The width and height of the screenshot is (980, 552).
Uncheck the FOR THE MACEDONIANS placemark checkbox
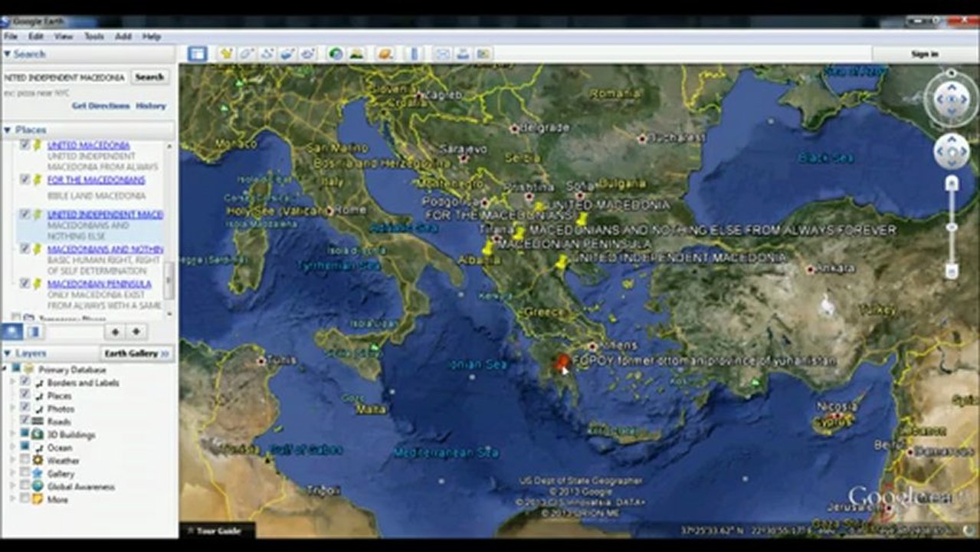(25, 179)
